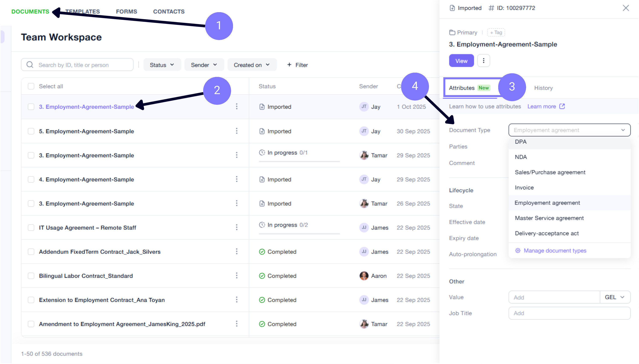Choose Master Service agreement document type
Image resolution: width=639 pixels, height=364 pixels.
click(569, 218)
